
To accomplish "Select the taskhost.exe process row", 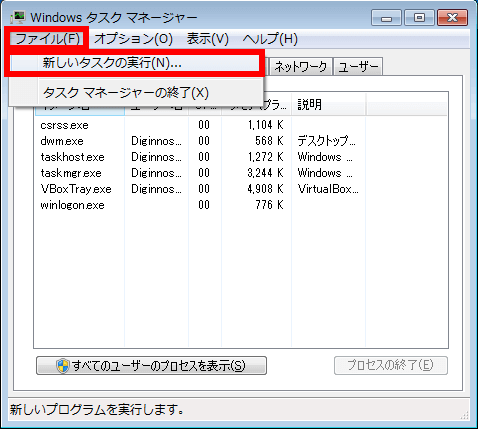I will coord(241,157).
